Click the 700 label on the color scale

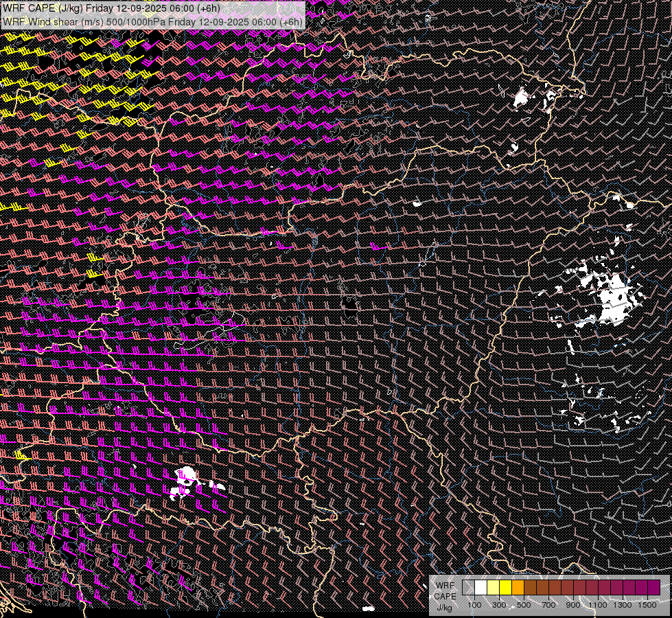pos(548,605)
